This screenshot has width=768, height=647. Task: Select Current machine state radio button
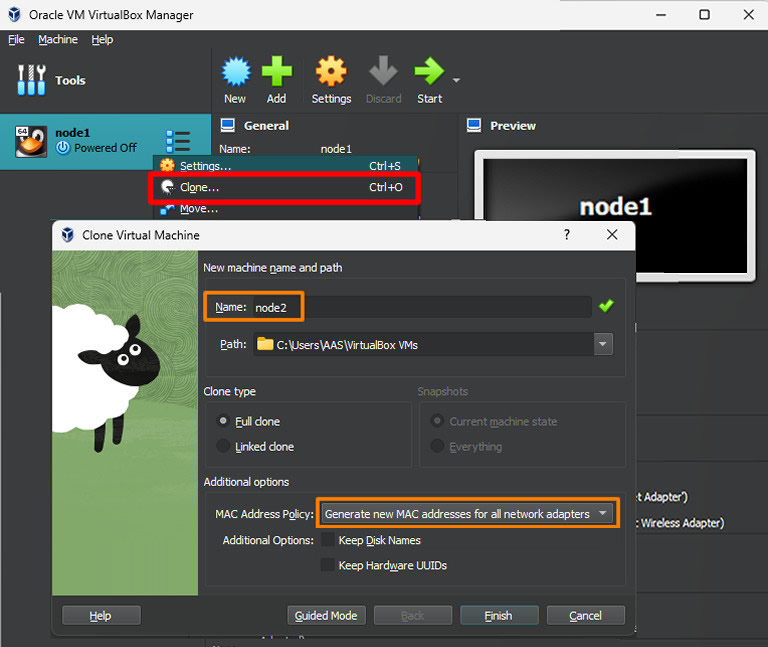(437, 421)
